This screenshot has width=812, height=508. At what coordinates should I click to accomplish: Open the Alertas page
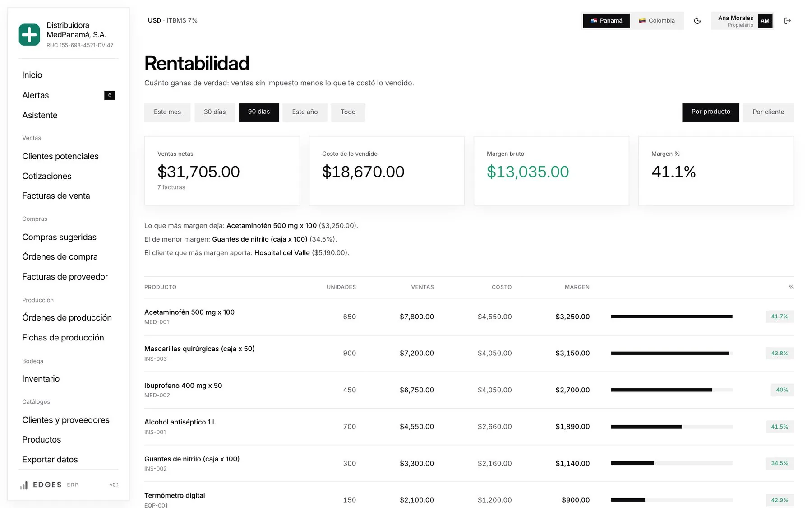click(x=36, y=95)
